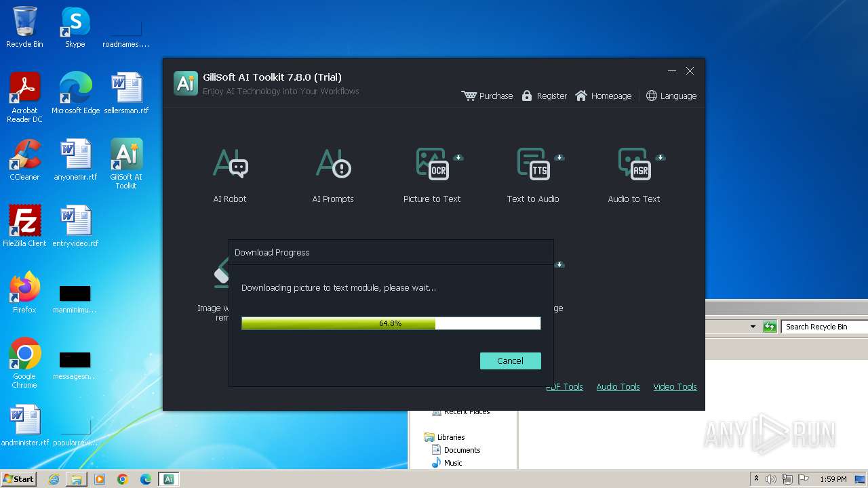Click the Purchase cart icon
Image resolution: width=868 pixels, height=488 pixels.
point(469,96)
